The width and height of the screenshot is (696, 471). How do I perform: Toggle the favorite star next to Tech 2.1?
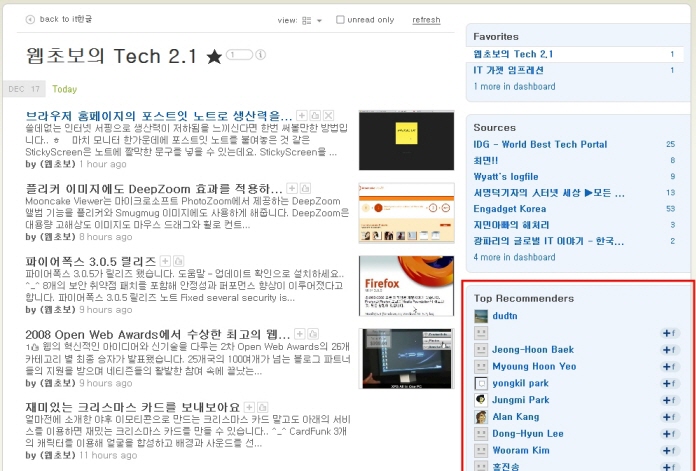click(x=214, y=56)
